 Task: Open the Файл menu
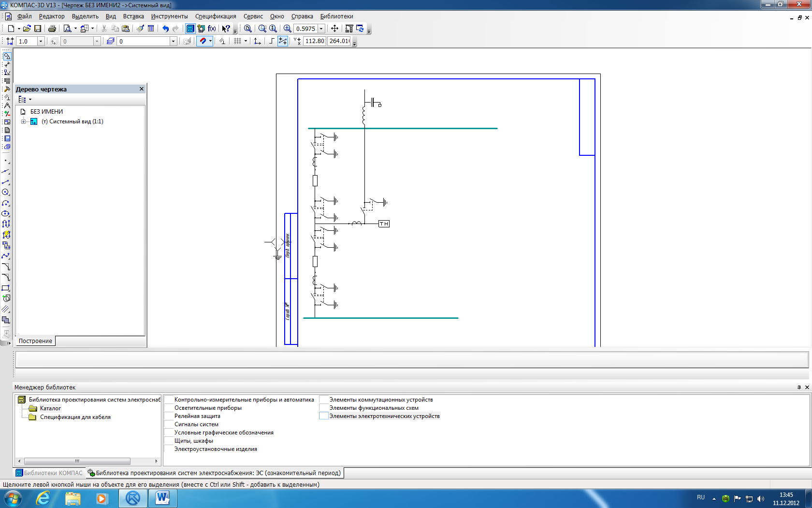(24, 16)
